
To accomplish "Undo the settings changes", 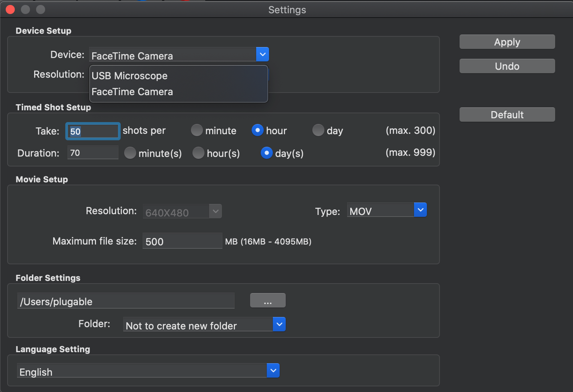I will click(x=507, y=66).
